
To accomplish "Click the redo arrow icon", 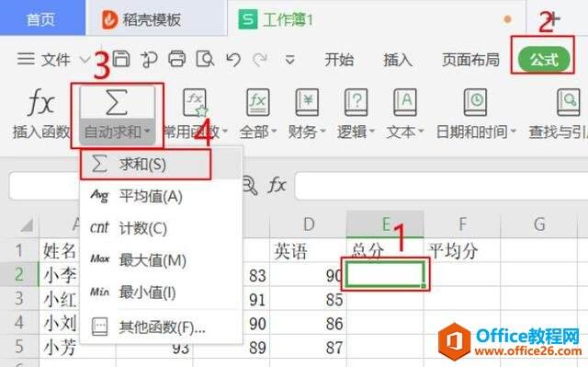I will pyautogui.click(x=260, y=60).
